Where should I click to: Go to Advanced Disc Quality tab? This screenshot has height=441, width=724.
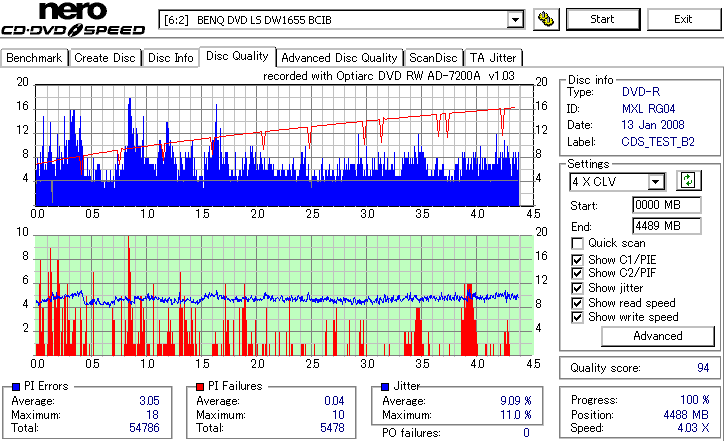(339, 58)
